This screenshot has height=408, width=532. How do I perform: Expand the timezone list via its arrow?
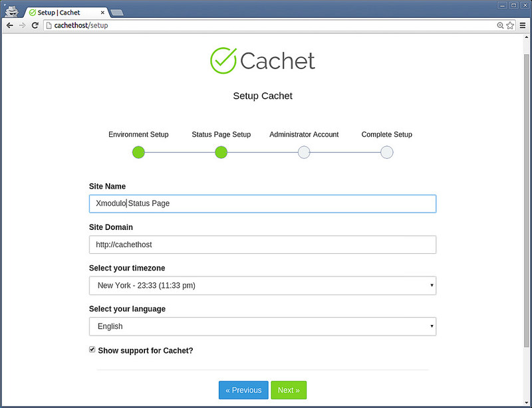click(x=431, y=285)
